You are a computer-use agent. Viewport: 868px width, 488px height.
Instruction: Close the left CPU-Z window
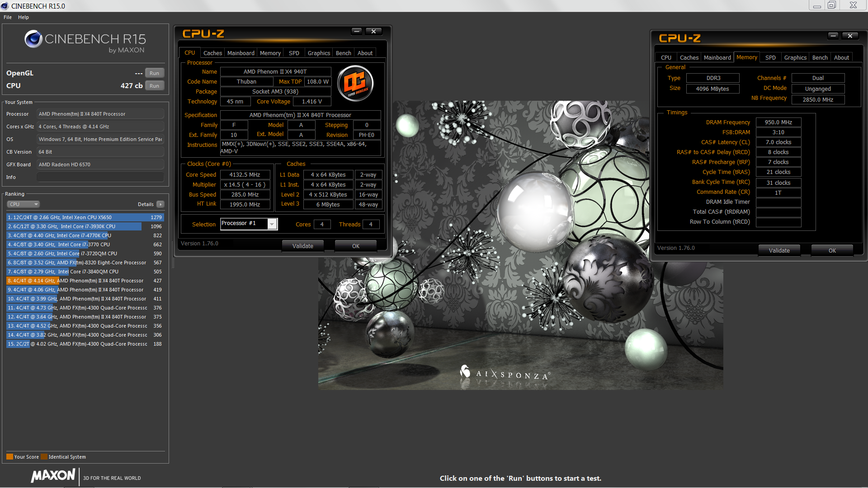[373, 31]
